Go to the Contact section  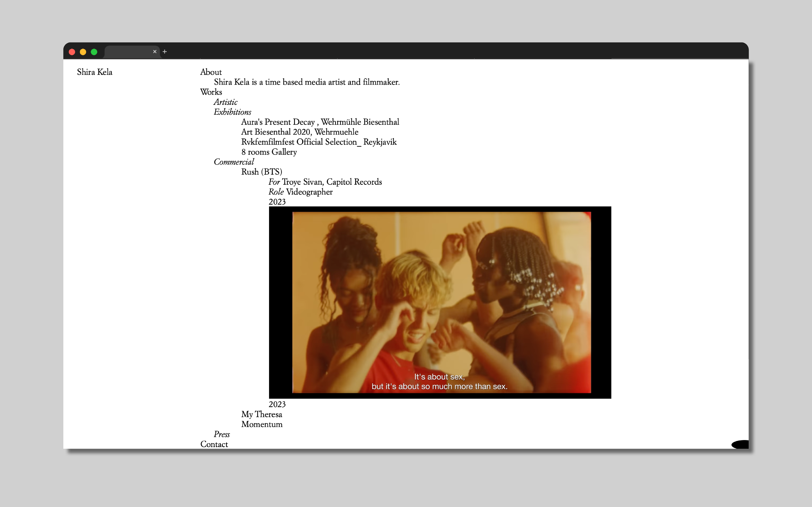(214, 444)
